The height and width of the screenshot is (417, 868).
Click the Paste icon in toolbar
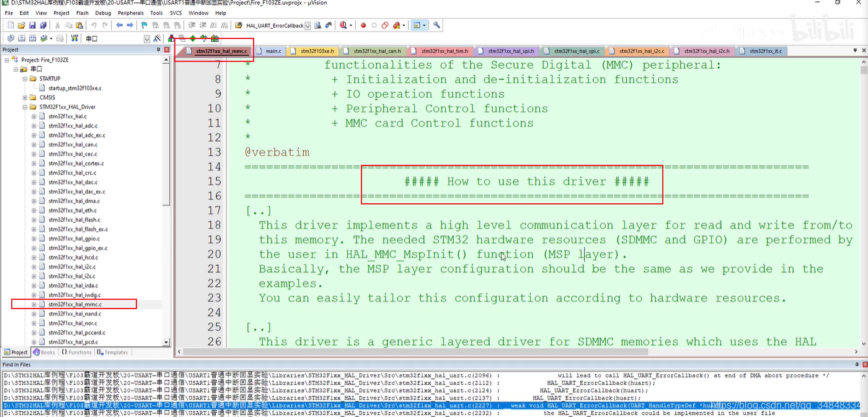pyautogui.click(x=79, y=25)
